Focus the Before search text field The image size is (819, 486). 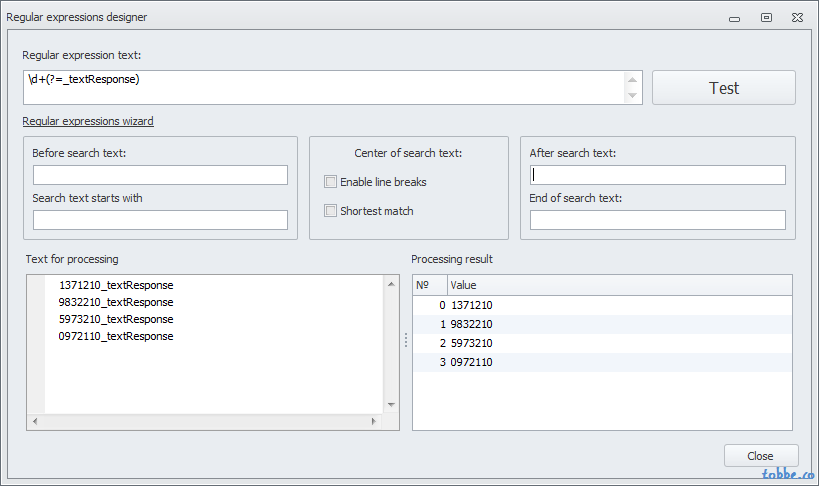(160, 175)
